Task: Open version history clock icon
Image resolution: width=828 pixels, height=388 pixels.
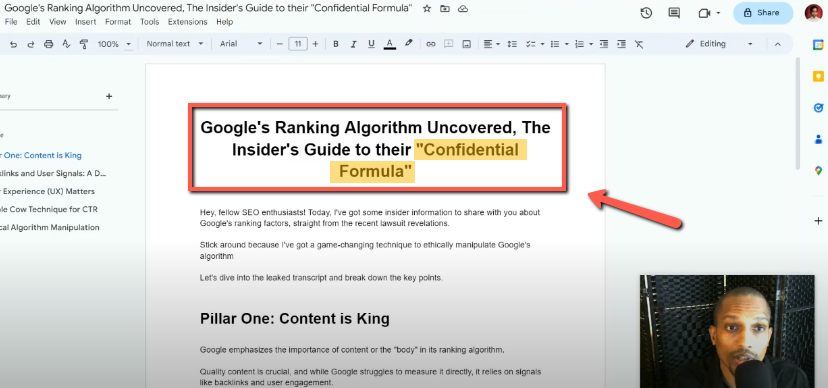Action: click(646, 13)
